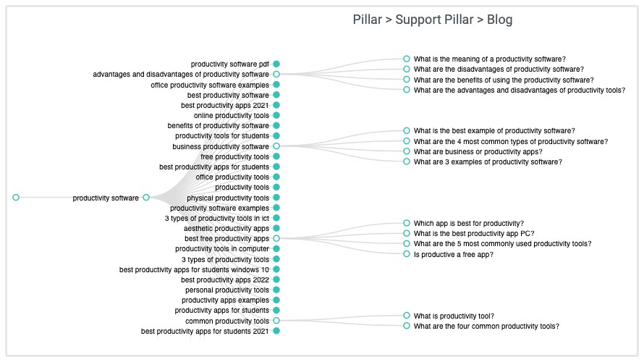Expand the 'online productivity tools' node dot

(276, 115)
